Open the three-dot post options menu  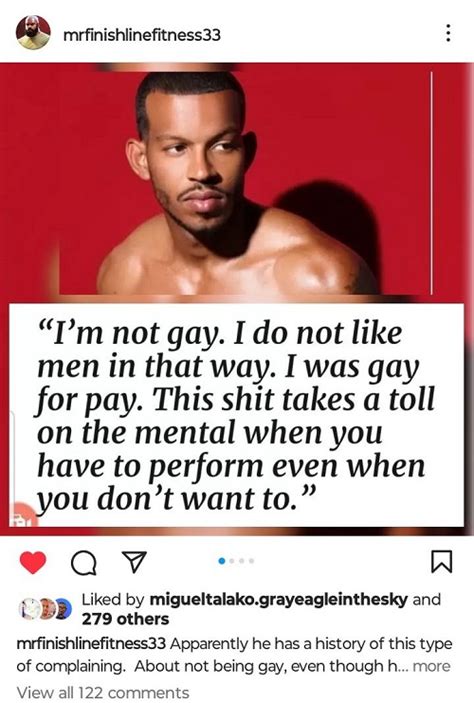[448, 33]
